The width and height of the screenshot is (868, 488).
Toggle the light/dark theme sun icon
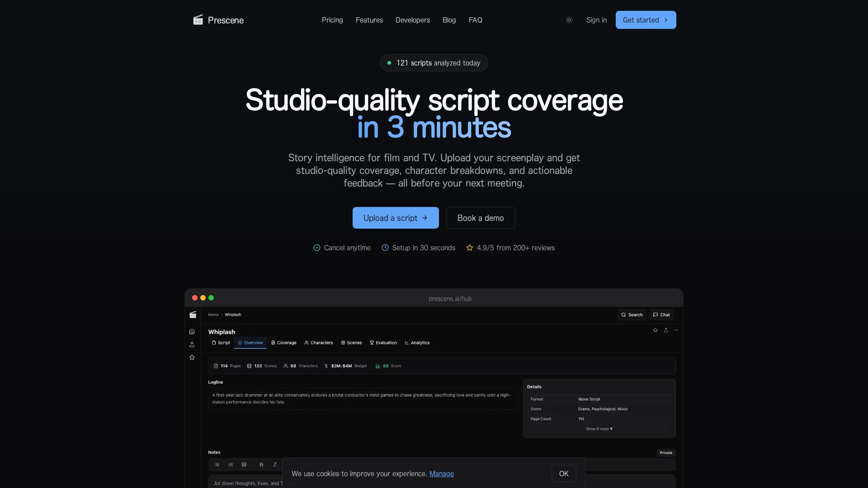[569, 20]
